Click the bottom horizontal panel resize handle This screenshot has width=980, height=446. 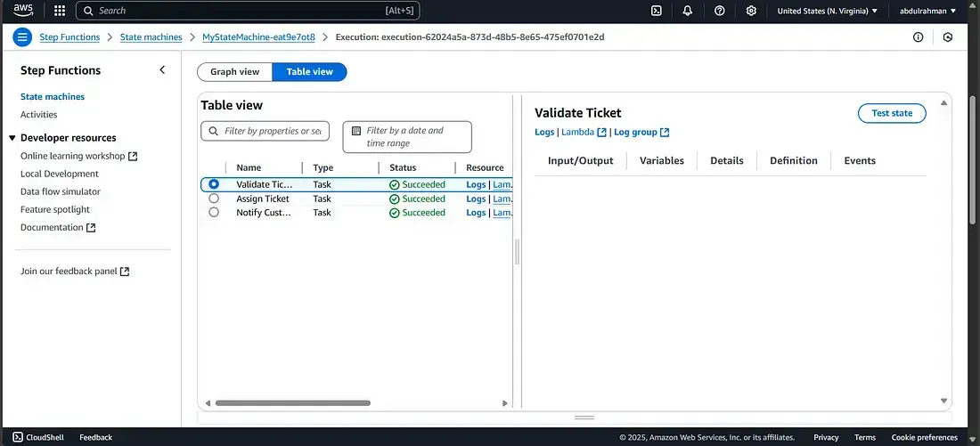click(584, 418)
